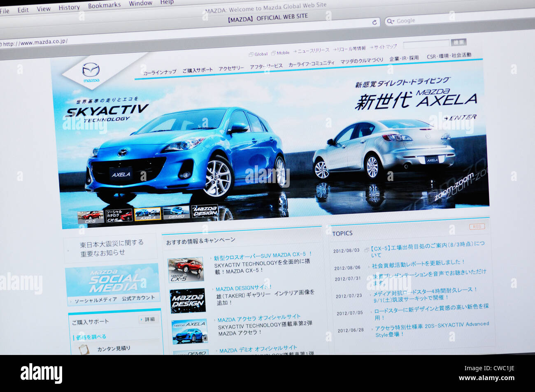Open the File menu
Image resolution: width=535 pixels, height=392 pixels.
tap(5, 11)
